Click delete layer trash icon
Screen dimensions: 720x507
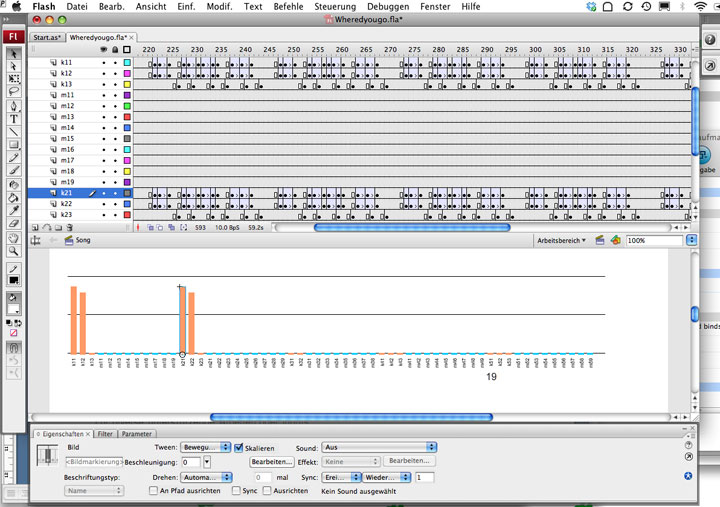(x=70, y=227)
